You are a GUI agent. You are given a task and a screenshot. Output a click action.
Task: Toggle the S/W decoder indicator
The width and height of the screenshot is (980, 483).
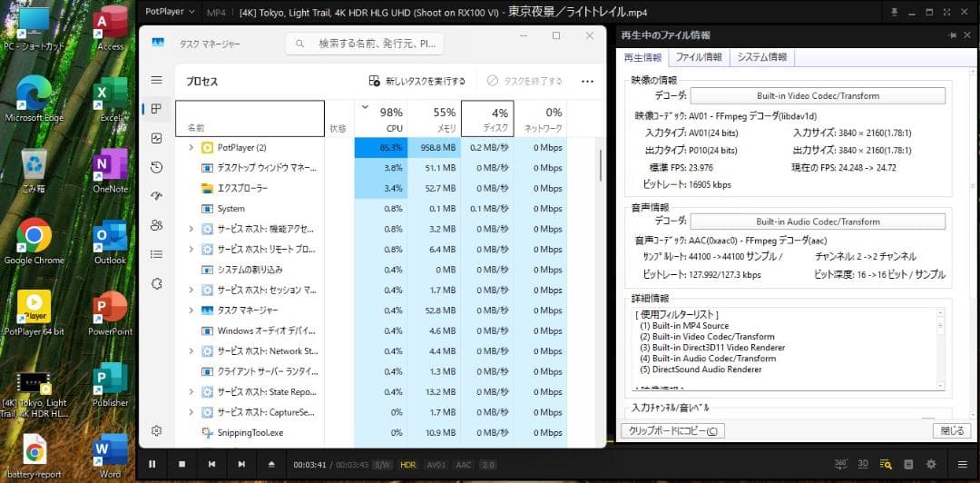[x=382, y=465]
